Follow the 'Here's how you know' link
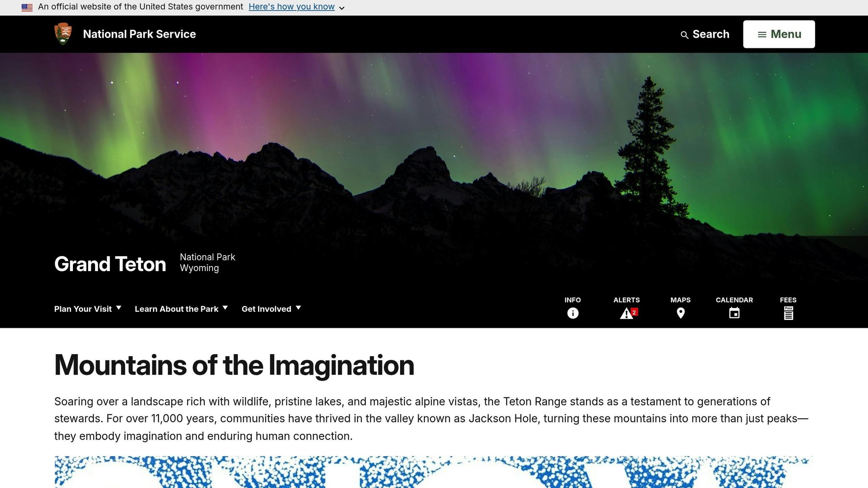 pyautogui.click(x=292, y=7)
